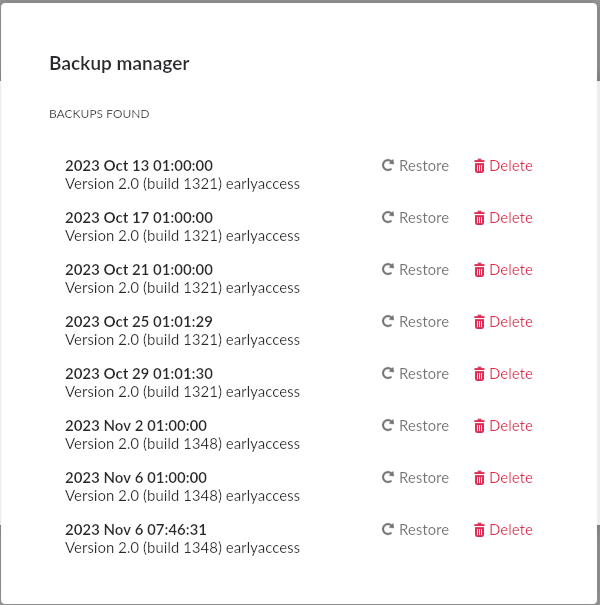
Task: Select the 2023 Nov 2 01:00:00 backup entry
Action: click(x=136, y=426)
